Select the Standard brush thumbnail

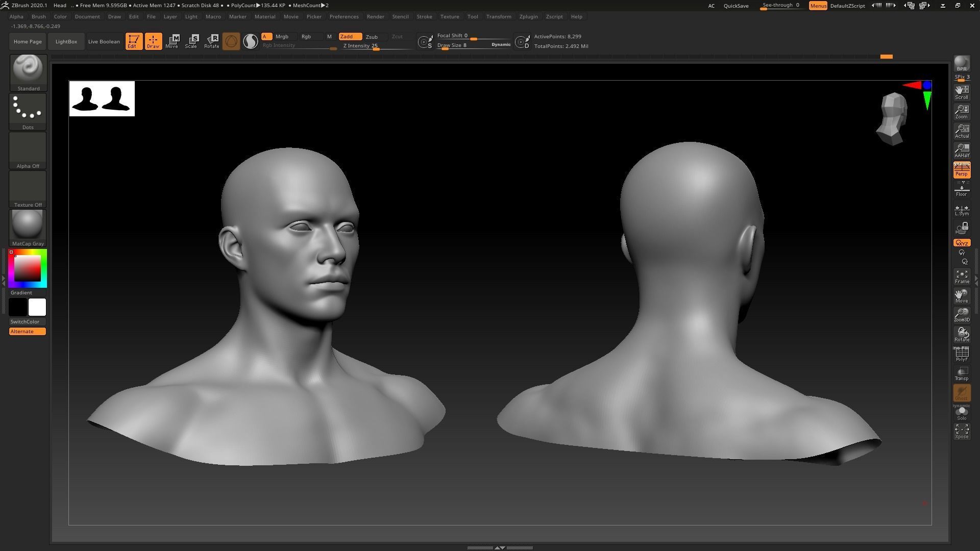point(28,73)
